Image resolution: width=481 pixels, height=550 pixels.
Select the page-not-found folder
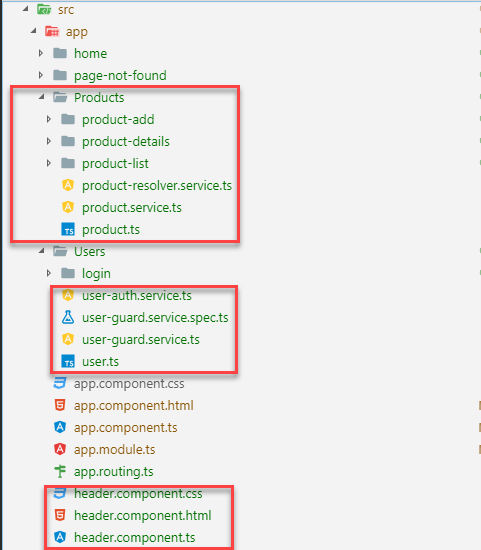tap(120, 75)
